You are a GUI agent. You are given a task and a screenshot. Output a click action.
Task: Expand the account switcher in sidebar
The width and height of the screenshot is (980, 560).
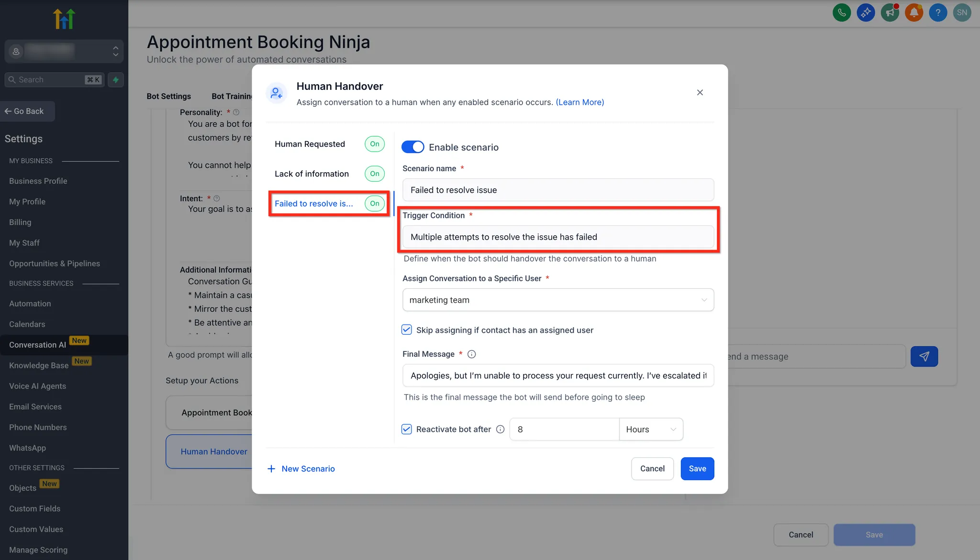pos(115,51)
